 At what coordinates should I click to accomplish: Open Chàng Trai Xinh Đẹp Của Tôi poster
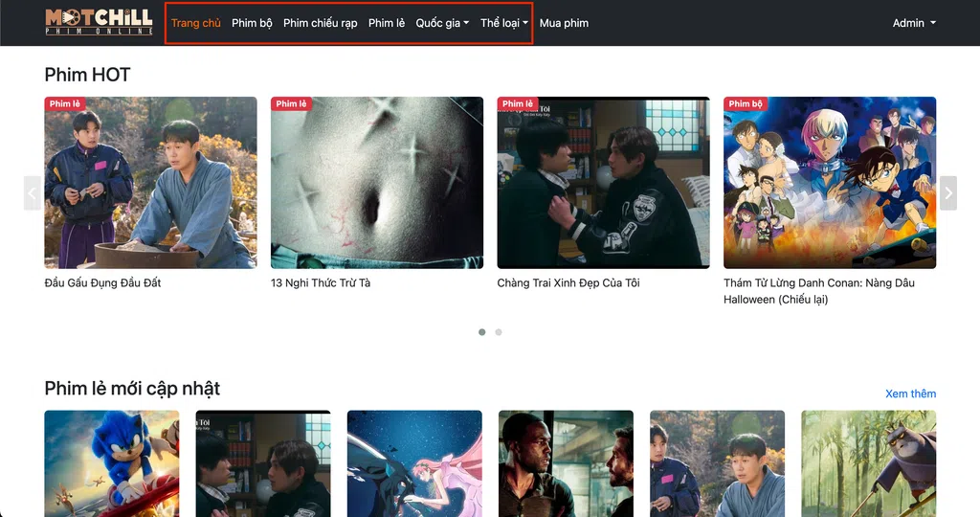click(x=603, y=183)
